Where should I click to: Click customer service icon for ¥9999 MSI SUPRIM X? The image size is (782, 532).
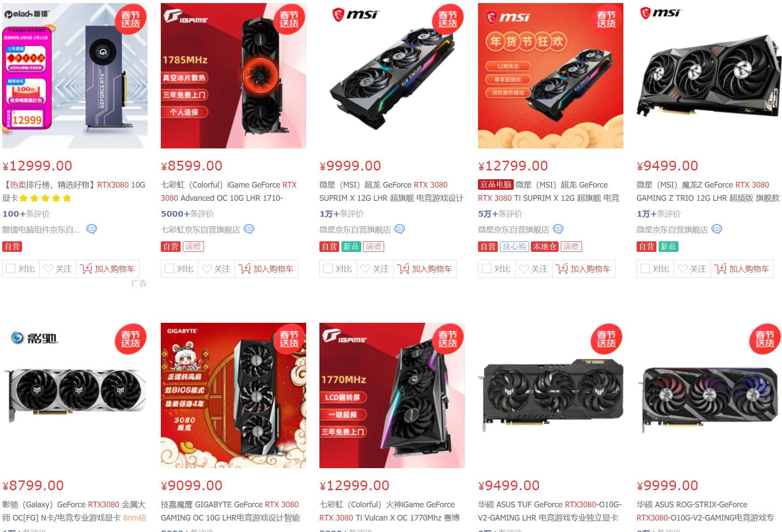(400, 229)
